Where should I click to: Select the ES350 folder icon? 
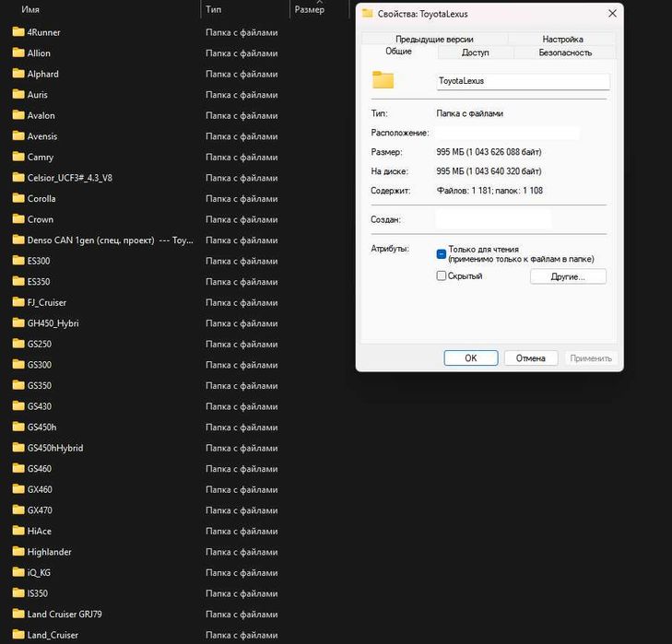[x=18, y=281]
